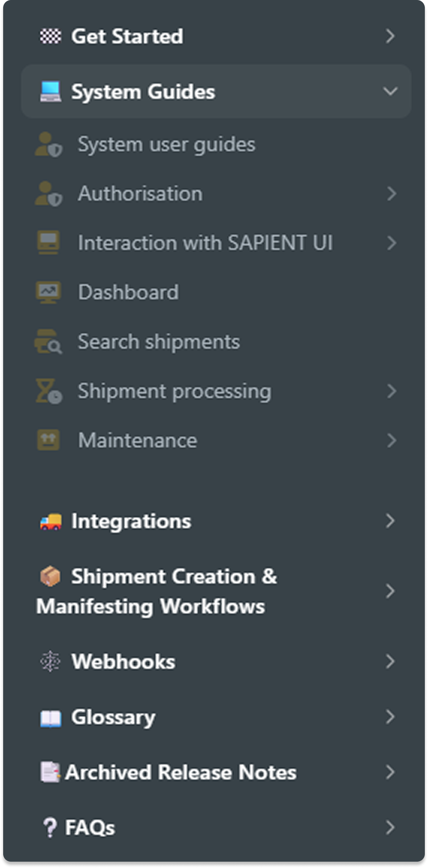Click the user shield icon beside Authorisation
This screenshot has height=868, width=428.
(x=49, y=194)
